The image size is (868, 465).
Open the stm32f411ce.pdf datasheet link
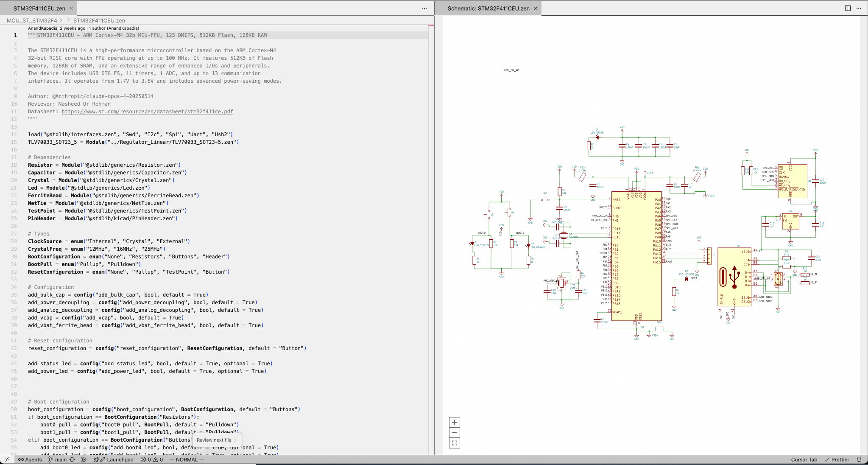click(147, 112)
